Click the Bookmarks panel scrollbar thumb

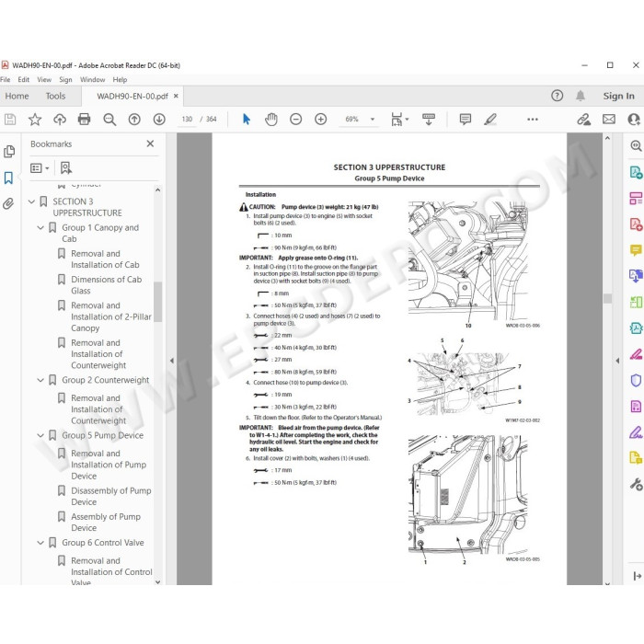pos(157,302)
